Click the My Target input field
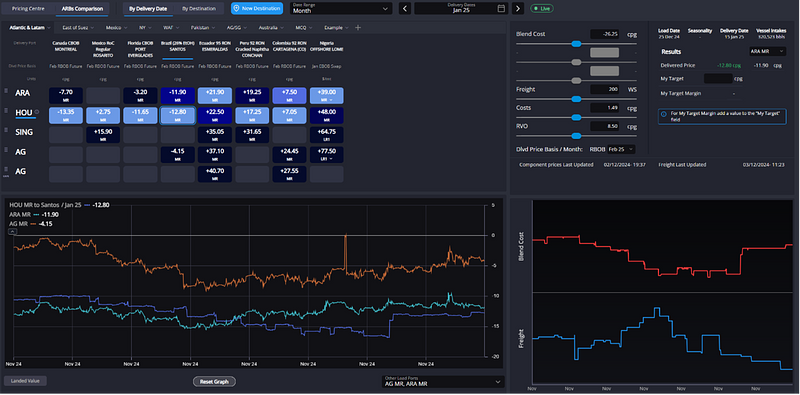 pyautogui.click(x=718, y=79)
